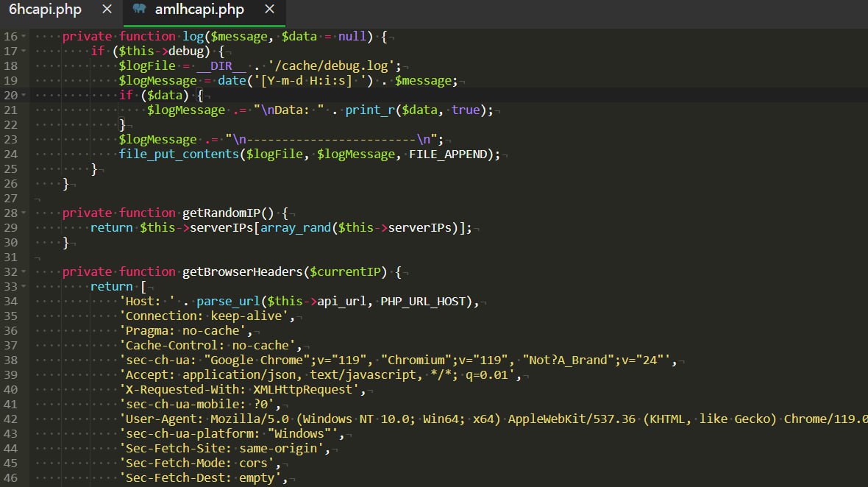Click line number 42 in the gutter
The width and height of the screenshot is (868, 487).
(x=10, y=419)
